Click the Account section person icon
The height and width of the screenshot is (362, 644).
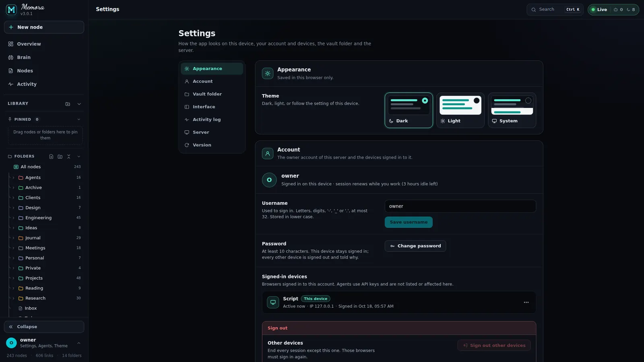pos(268,153)
